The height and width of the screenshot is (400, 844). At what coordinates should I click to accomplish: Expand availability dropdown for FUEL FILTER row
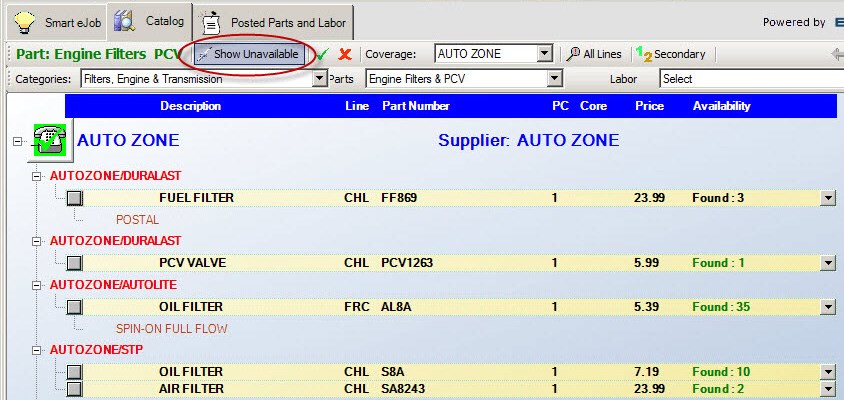pos(827,198)
